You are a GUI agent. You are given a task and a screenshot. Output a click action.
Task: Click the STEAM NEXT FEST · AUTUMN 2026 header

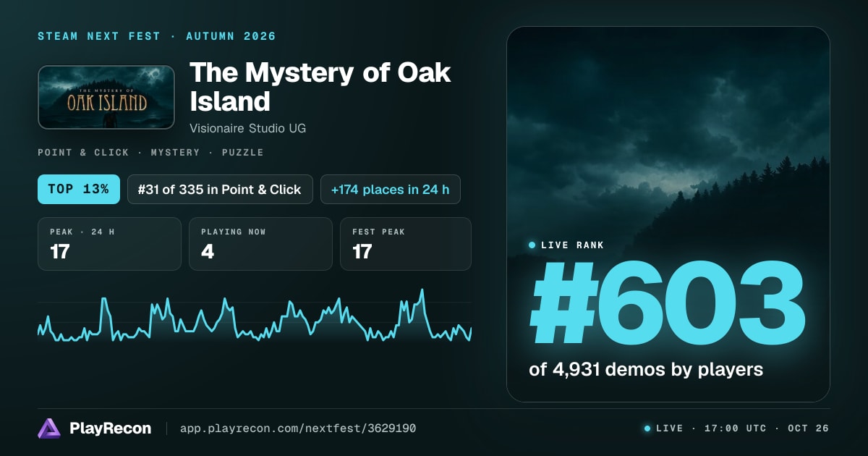[157, 36]
